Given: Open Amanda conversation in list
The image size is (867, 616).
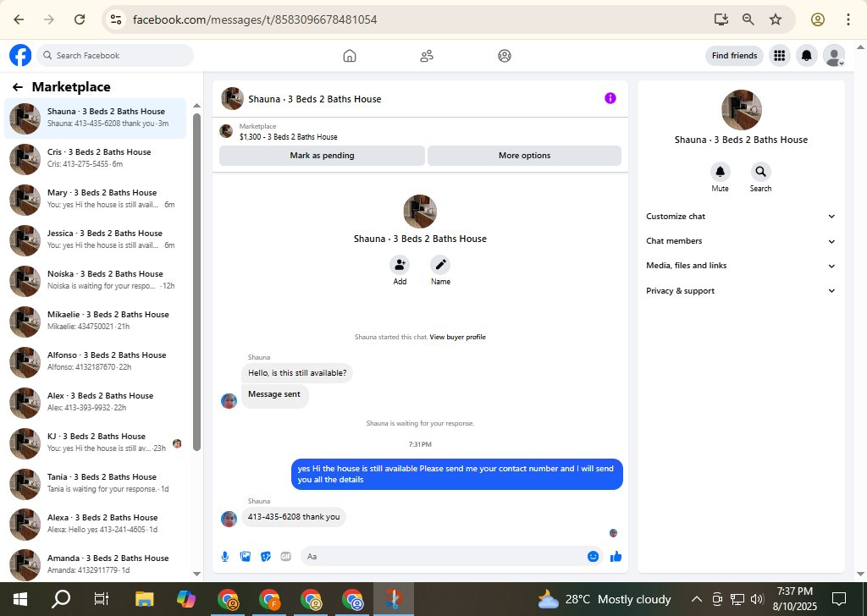Looking at the screenshot, I should click(95, 564).
